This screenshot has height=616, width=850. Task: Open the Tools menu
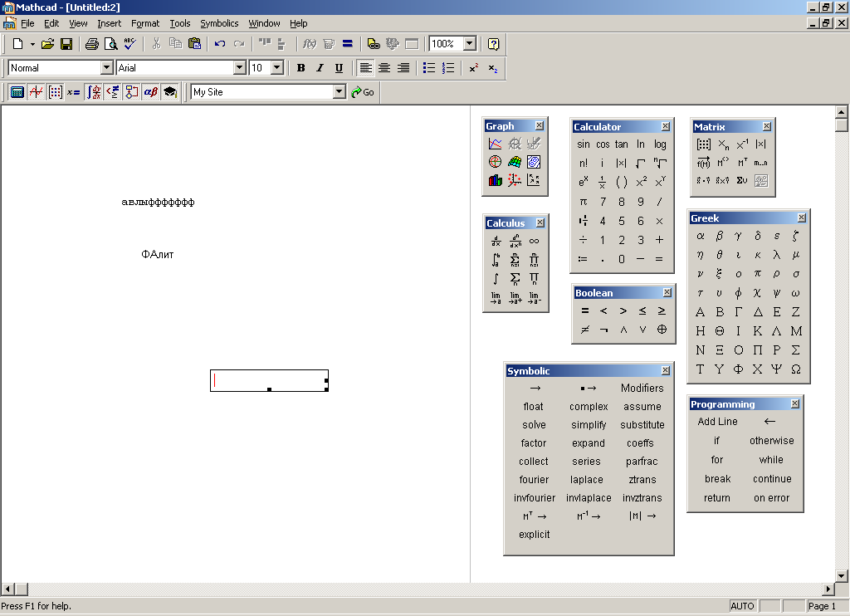pos(180,23)
